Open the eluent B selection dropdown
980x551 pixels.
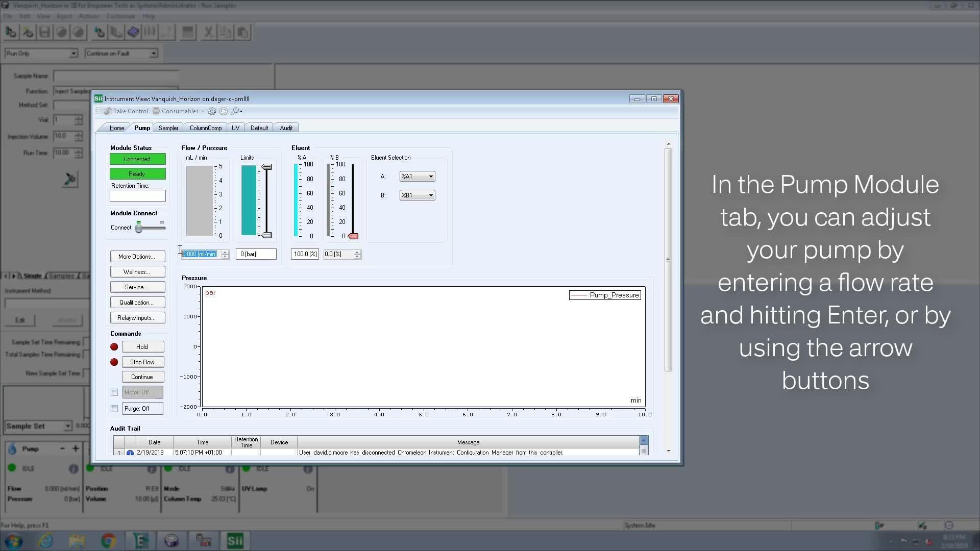[x=417, y=195]
